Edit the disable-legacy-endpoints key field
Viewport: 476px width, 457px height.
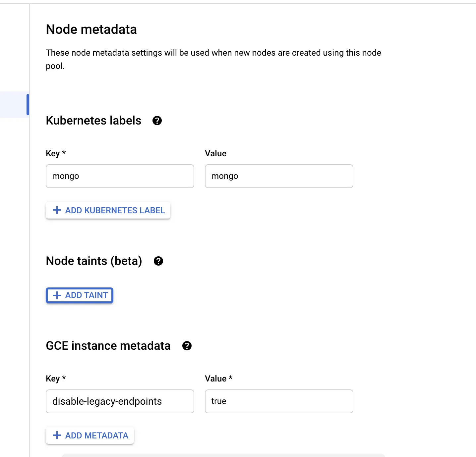point(120,401)
